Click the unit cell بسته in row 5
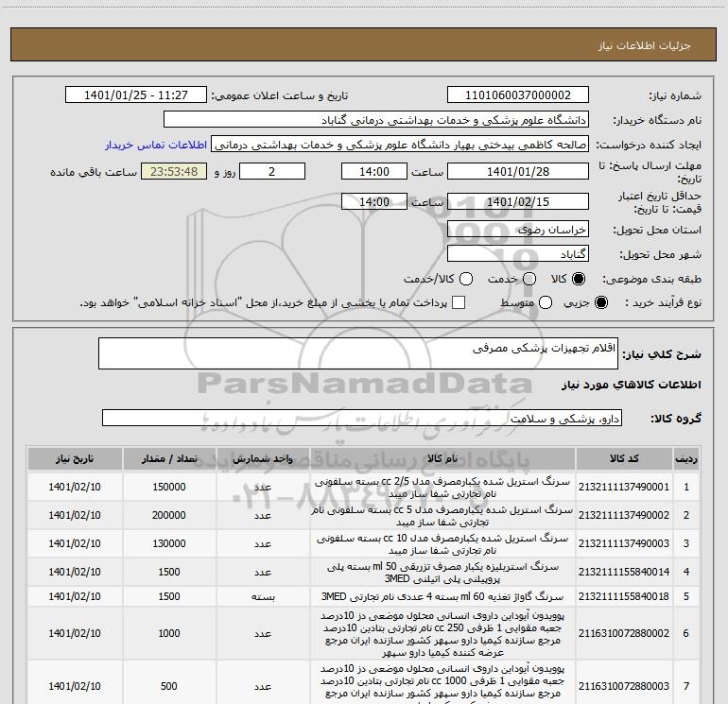 (x=263, y=597)
